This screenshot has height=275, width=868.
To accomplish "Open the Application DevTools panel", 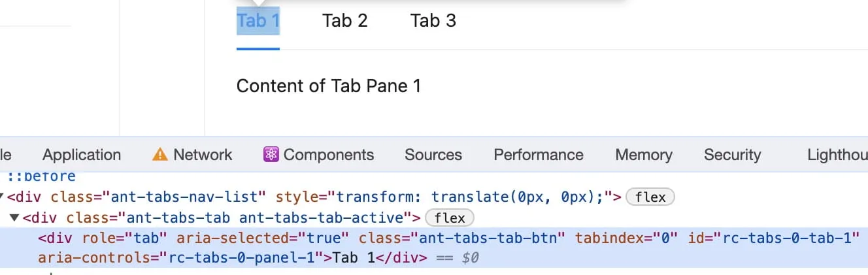I will point(82,155).
